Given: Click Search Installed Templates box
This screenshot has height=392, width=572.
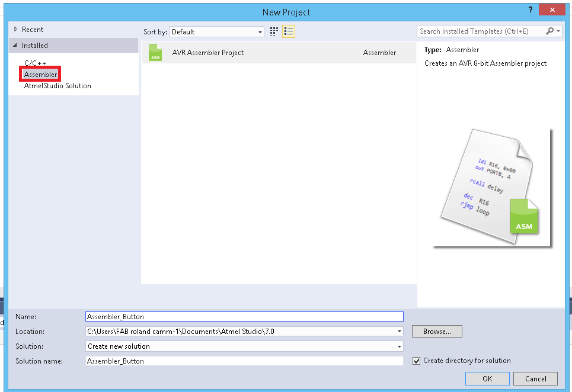Looking at the screenshot, I should tap(481, 31).
